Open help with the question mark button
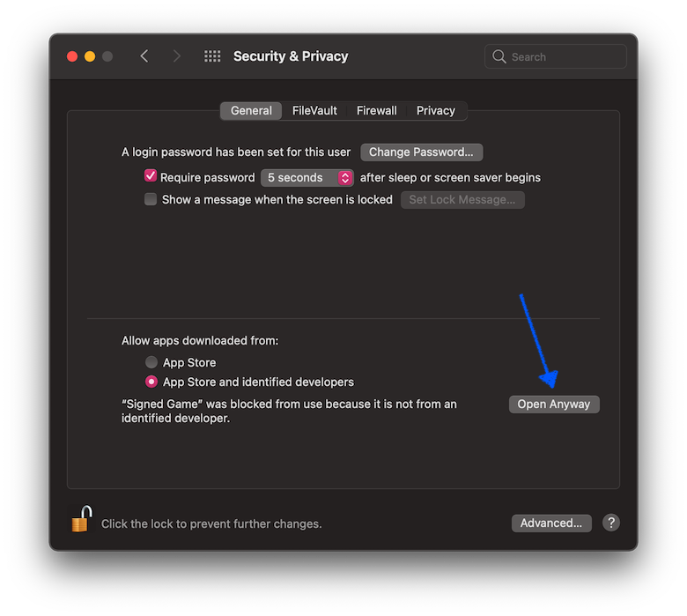Image resolution: width=687 pixels, height=616 pixels. [611, 523]
